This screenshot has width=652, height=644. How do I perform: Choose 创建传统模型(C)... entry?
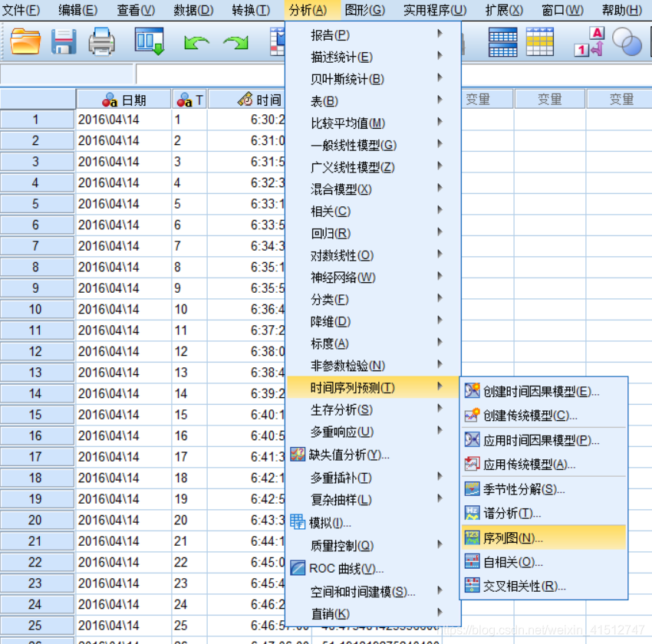pos(544,415)
